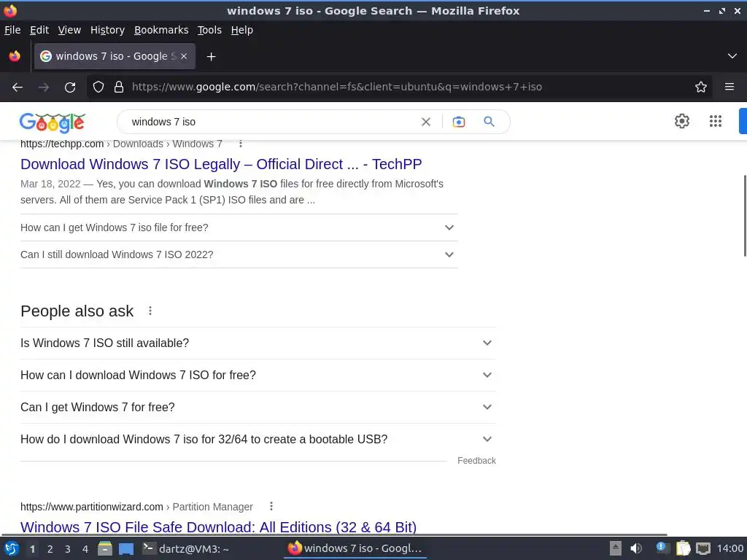Screen dimensions: 747x560
Task: Click the vertical page scrollbar
Action: coord(744,216)
